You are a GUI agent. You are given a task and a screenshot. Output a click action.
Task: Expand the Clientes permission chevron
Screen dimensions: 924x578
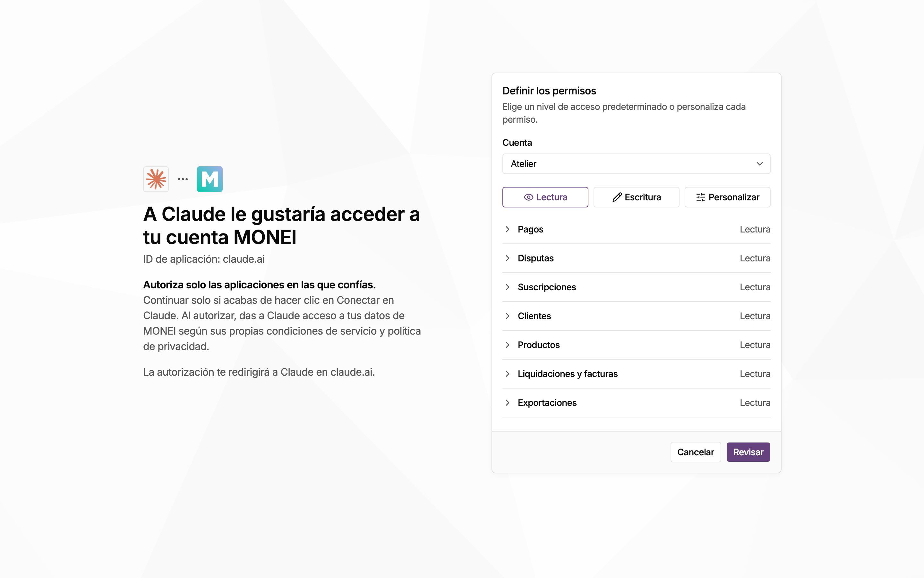click(x=508, y=316)
